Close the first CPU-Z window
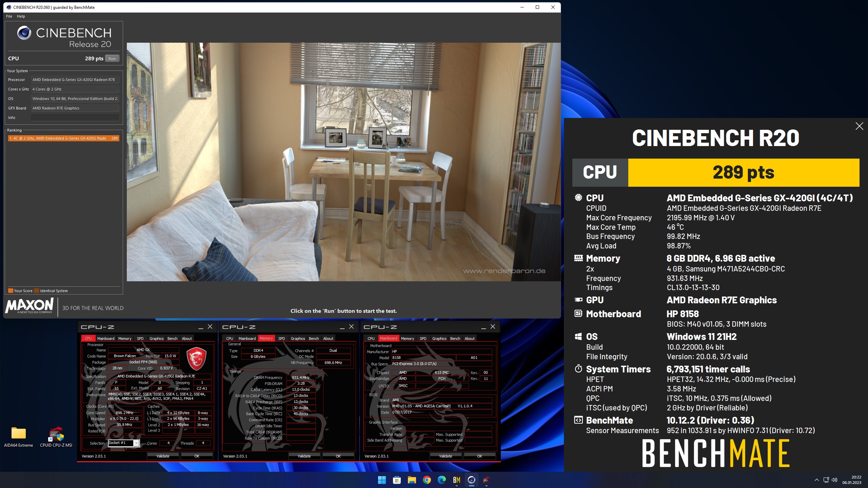 [x=210, y=327]
